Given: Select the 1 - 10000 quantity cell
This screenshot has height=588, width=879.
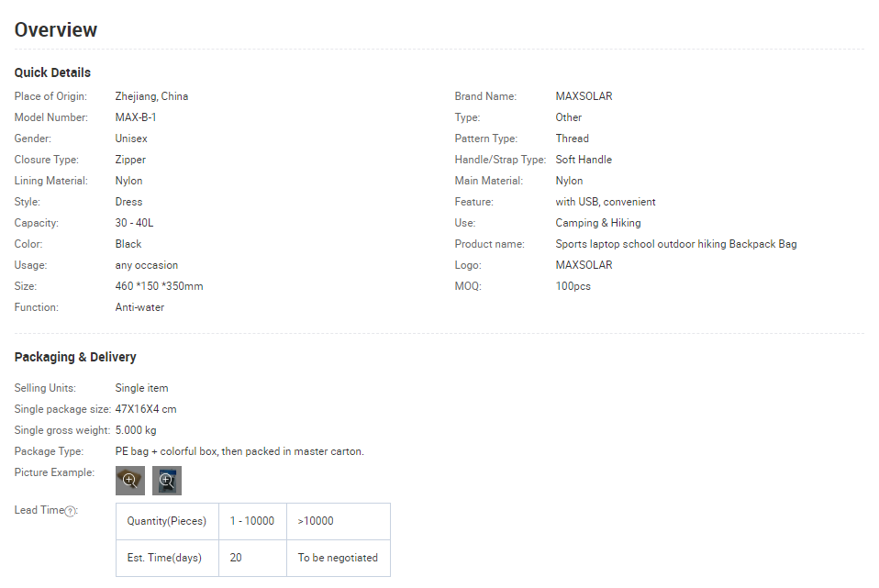Looking at the screenshot, I should (x=252, y=521).
